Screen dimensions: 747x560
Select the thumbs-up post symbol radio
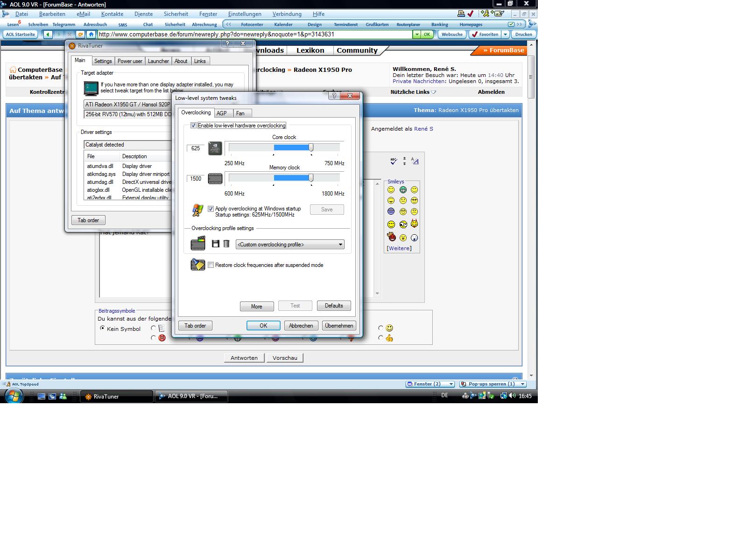pos(381,337)
